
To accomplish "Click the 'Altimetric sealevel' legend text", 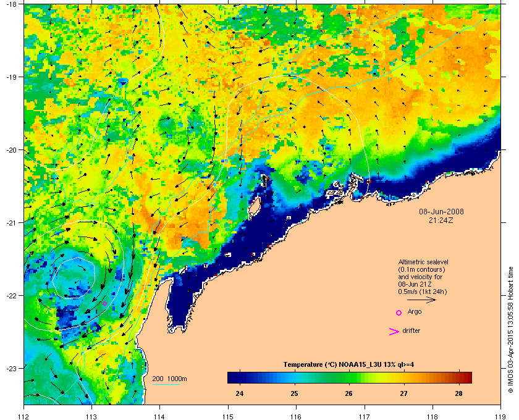I will pyautogui.click(x=423, y=262).
